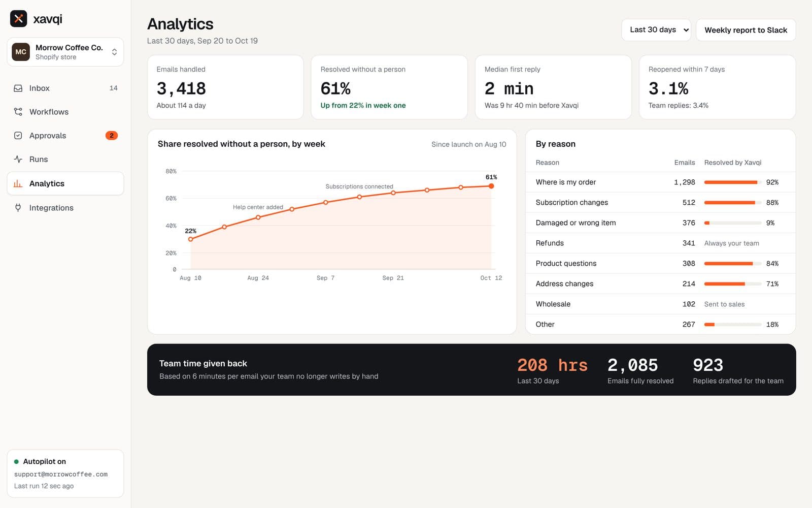This screenshot has width=812, height=508.
Task: Click the green Autopilot status dot
Action: coord(16,462)
